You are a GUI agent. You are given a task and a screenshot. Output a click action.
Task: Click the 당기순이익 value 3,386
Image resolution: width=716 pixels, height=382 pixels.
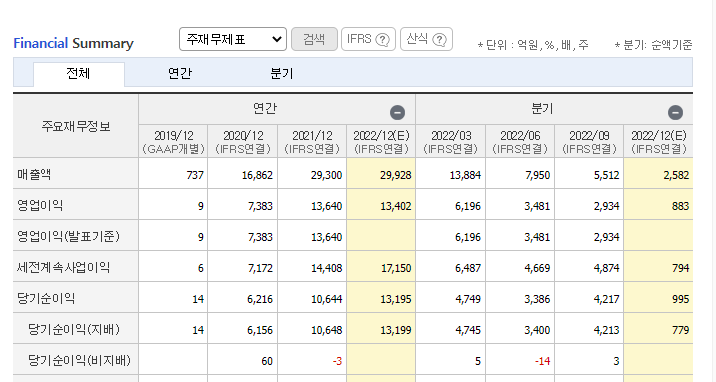[x=537, y=299]
